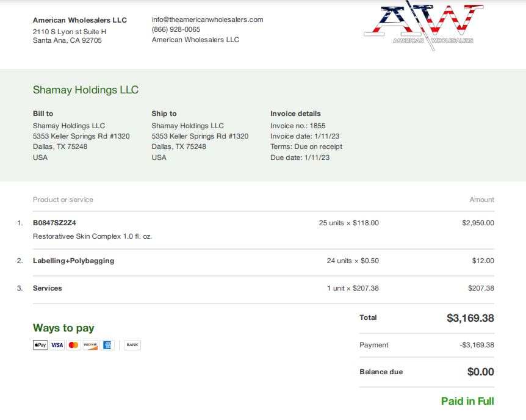
Task: Click the (866) 928-0065 phone number
Action: pos(176,29)
